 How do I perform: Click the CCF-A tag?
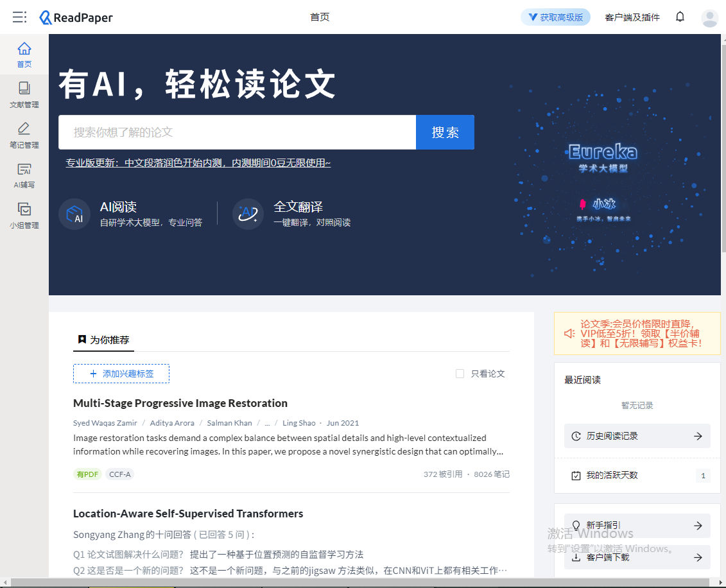120,474
